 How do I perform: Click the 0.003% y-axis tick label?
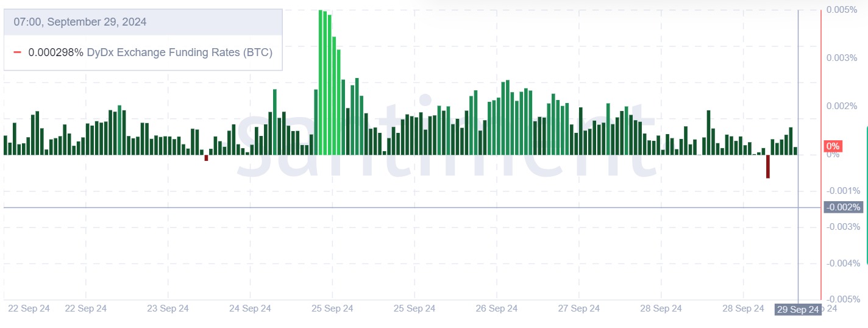click(x=844, y=58)
